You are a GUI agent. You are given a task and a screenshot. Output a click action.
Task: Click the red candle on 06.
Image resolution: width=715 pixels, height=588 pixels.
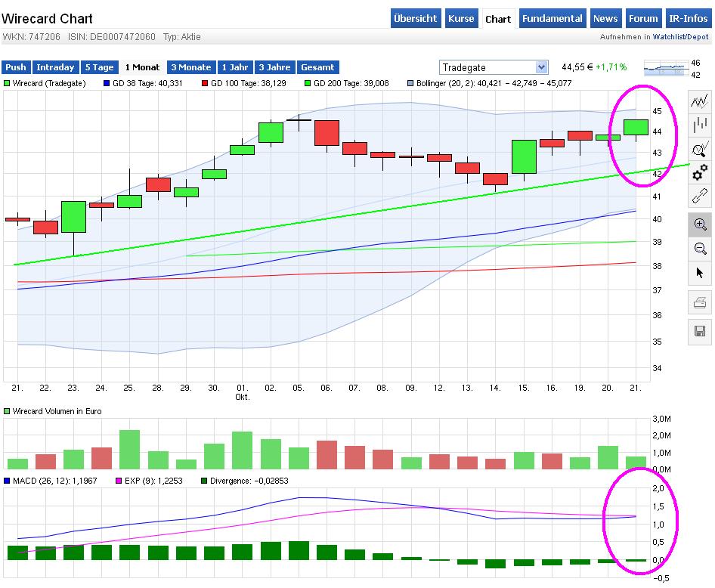[327, 133]
